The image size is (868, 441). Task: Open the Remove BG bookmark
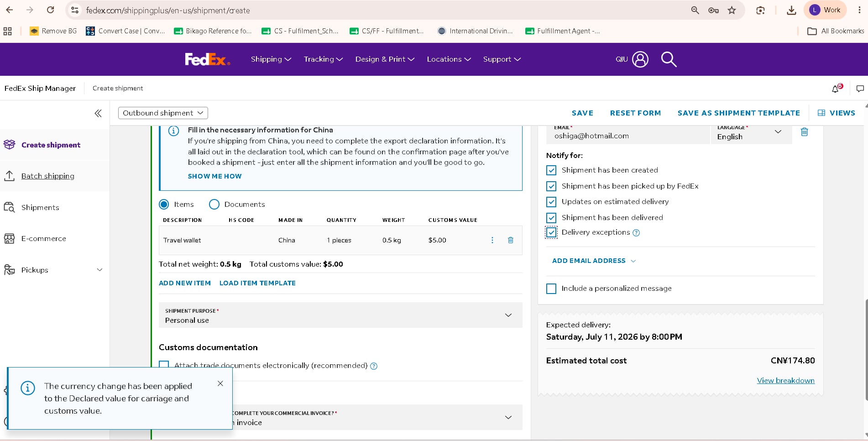point(53,31)
